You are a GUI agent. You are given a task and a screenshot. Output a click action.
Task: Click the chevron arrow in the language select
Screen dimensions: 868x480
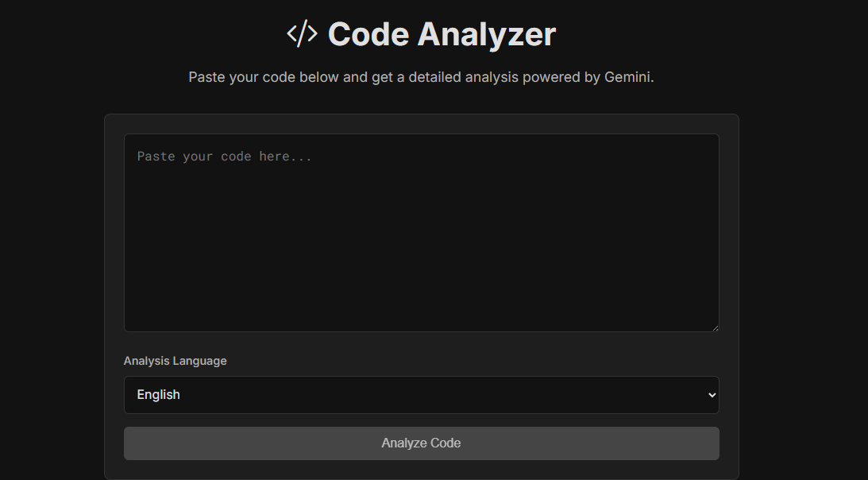(712, 395)
